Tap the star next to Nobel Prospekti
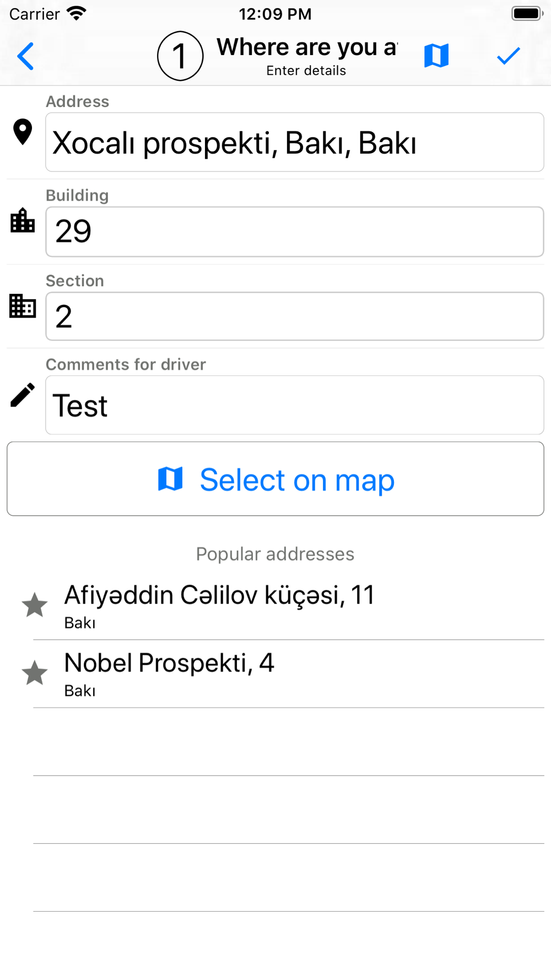 35,673
